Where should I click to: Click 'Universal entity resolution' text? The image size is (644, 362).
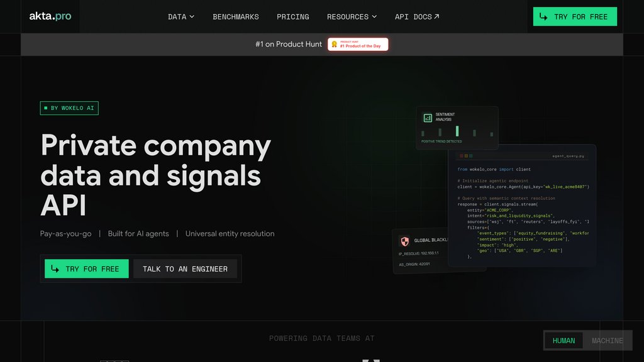click(230, 234)
